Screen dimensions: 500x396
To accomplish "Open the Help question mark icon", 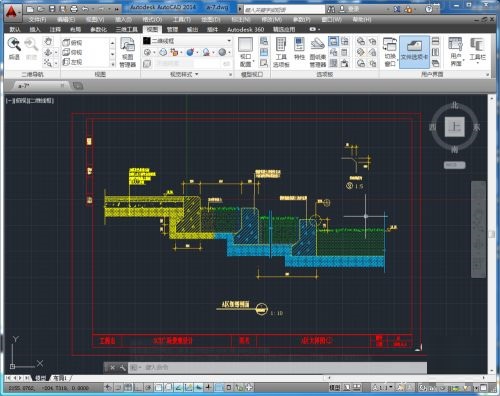I will click(x=429, y=9).
